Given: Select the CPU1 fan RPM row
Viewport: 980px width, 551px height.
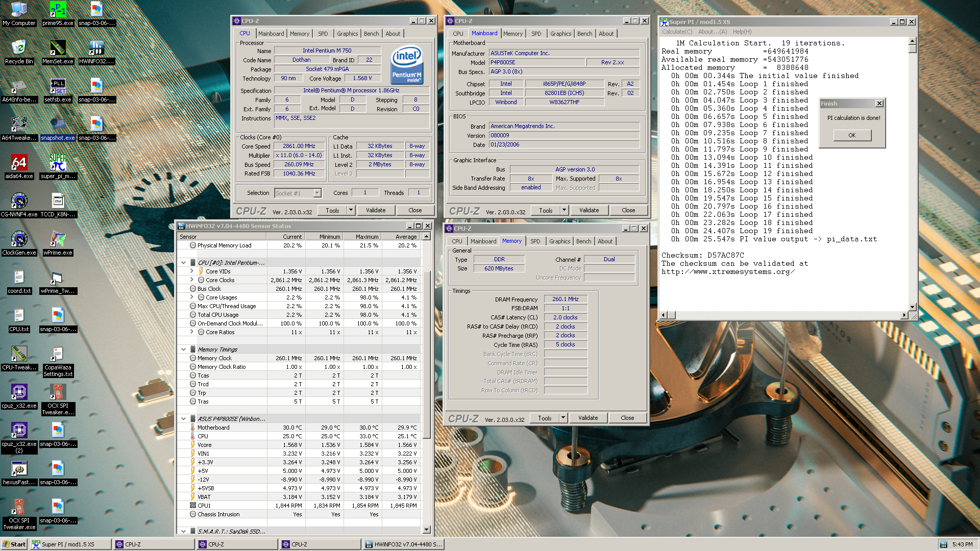Looking at the screenshot, I should (x=299, y=506).
